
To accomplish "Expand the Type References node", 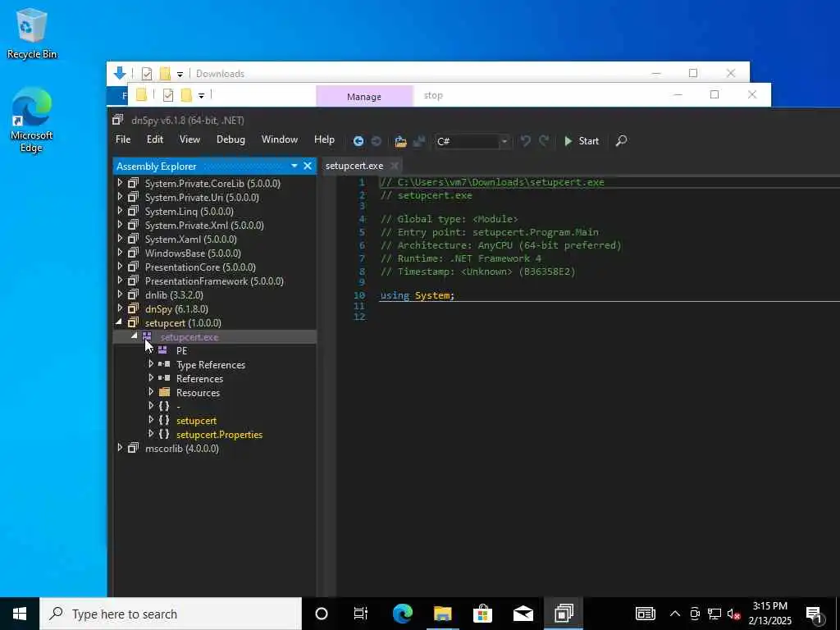I will [x=151, y=363].
